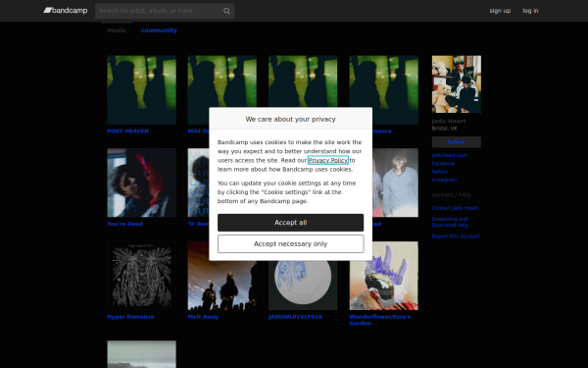Open the You're Dead album cover
588x368 pixels.
pyautogui.click(x=142, y=183)
